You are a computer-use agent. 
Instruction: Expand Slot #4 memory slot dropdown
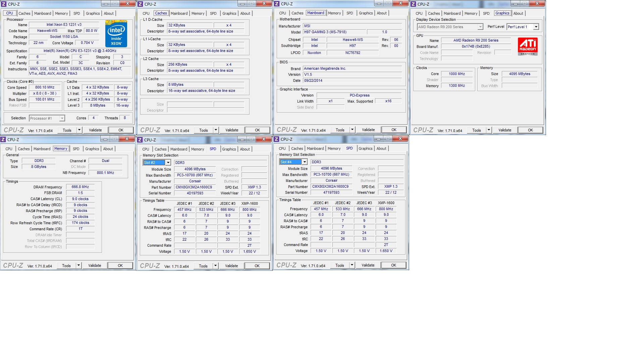coord(305,162)
